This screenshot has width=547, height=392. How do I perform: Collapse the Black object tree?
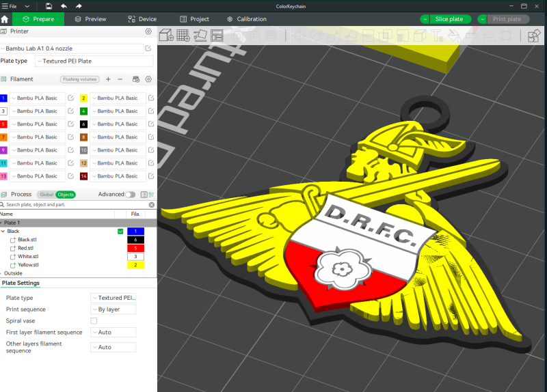coord(3,231)
